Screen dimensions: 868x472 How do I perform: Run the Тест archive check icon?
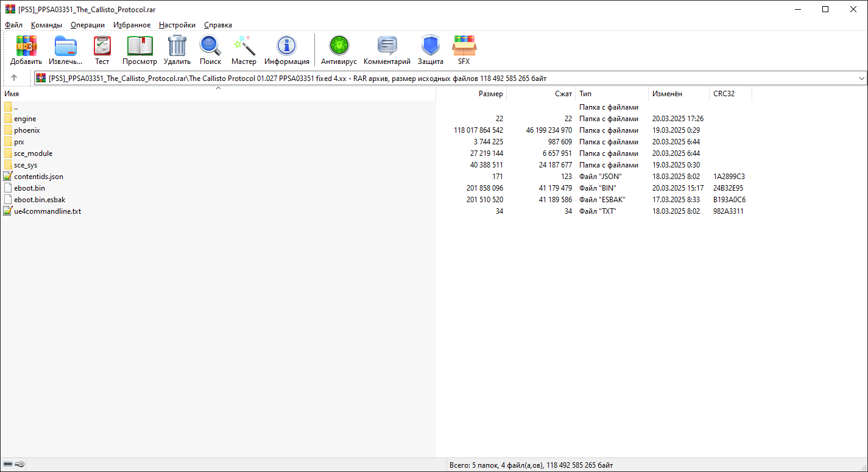point(102,46)
